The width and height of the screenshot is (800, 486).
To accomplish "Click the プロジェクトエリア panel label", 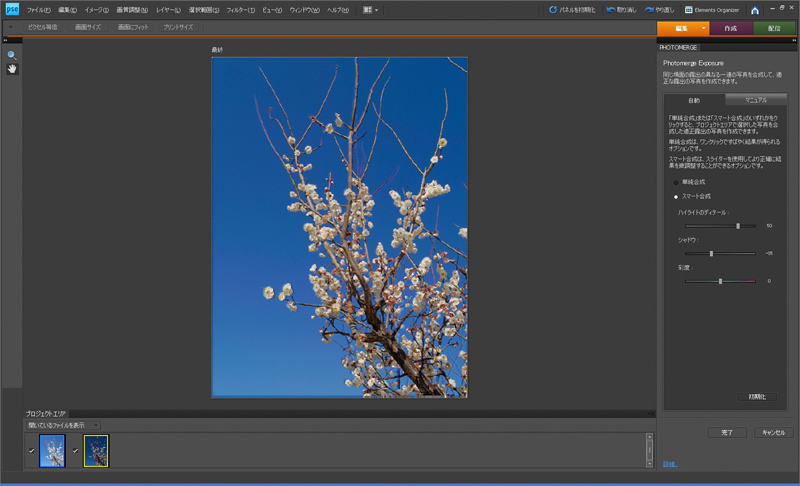I will tap(45, 414).
